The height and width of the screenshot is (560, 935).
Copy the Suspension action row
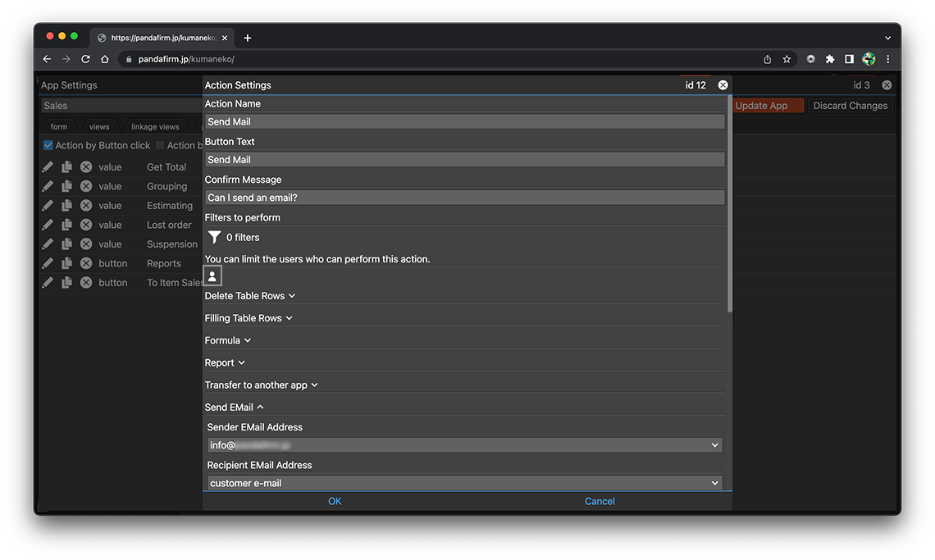tap(66, 244)
